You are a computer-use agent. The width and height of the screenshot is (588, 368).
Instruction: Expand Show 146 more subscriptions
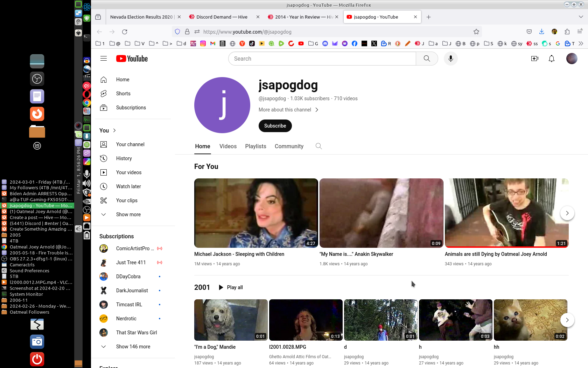tap(133, 347)
